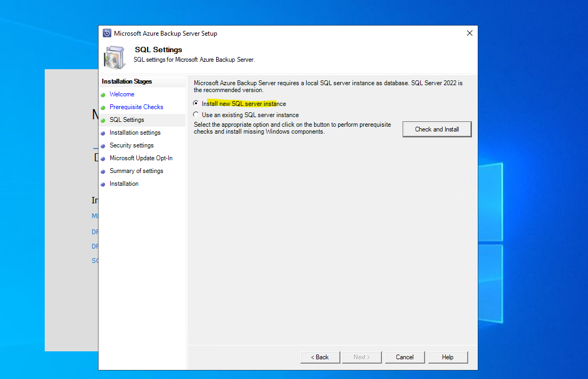Click the Microsoft Azure Backup Server Setup title

pos(165,34)
